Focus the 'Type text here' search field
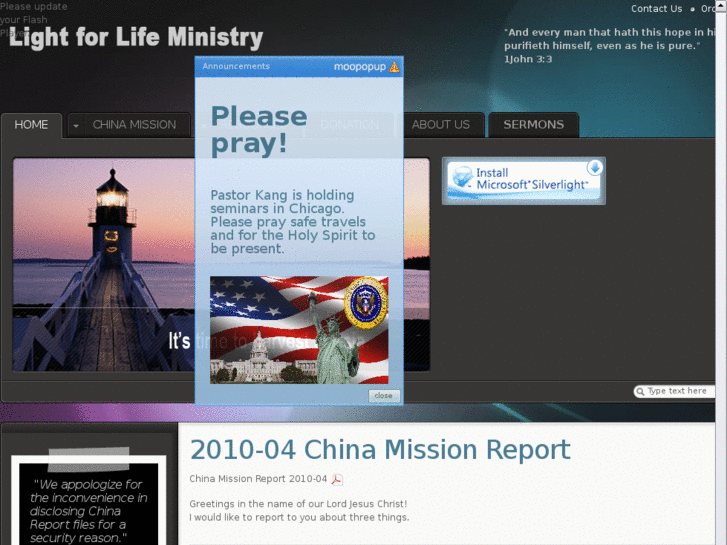The width and height of the screenshot is (727, 545). pos(677,391)
